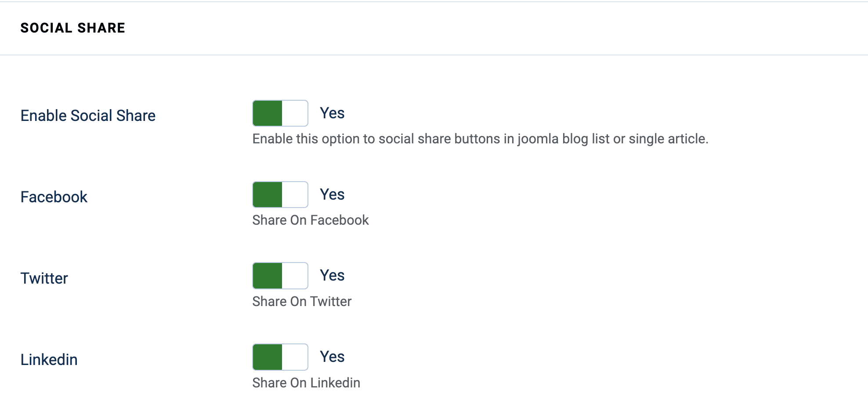Viewport: 868px width, 416px height.
Task: Collapse the Social Share settings panel
Action: click(x=72, y=27)
